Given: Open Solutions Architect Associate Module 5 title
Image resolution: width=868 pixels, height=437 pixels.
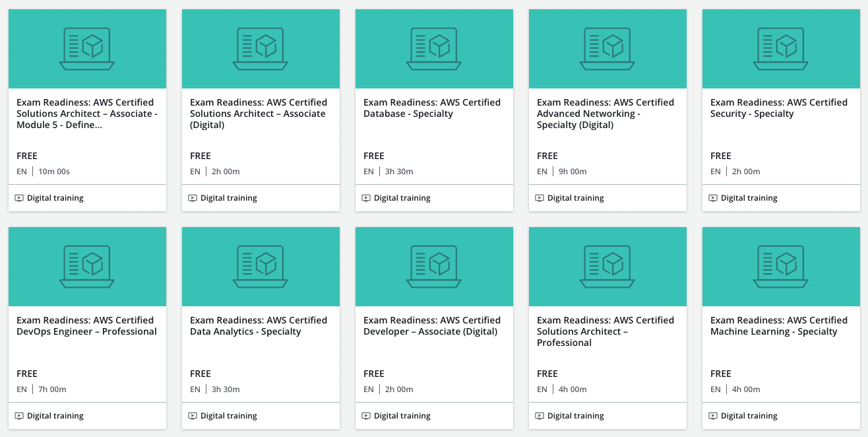Looking at the screenshot, I should (86, 114).
